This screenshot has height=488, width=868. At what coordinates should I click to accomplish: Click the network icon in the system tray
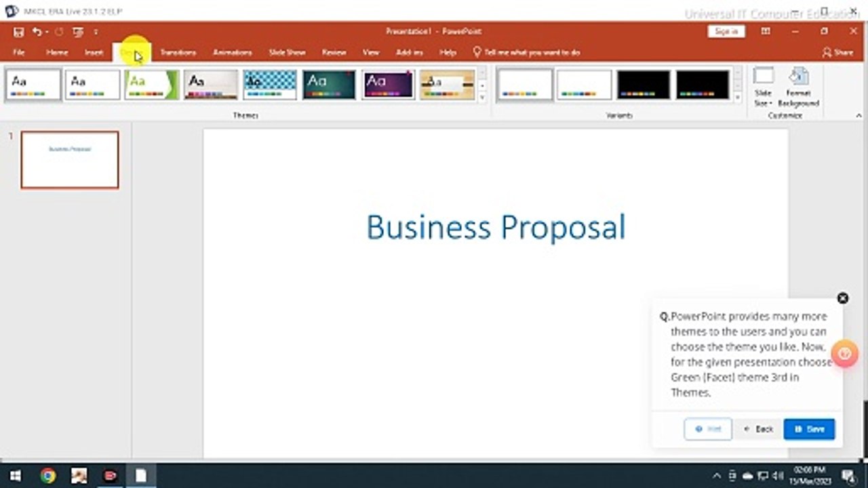(763, 476)
